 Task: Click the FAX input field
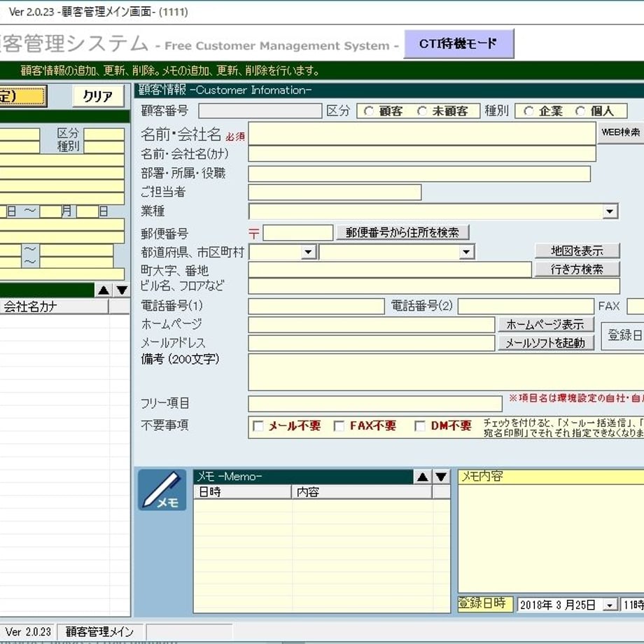coord(636,307)
